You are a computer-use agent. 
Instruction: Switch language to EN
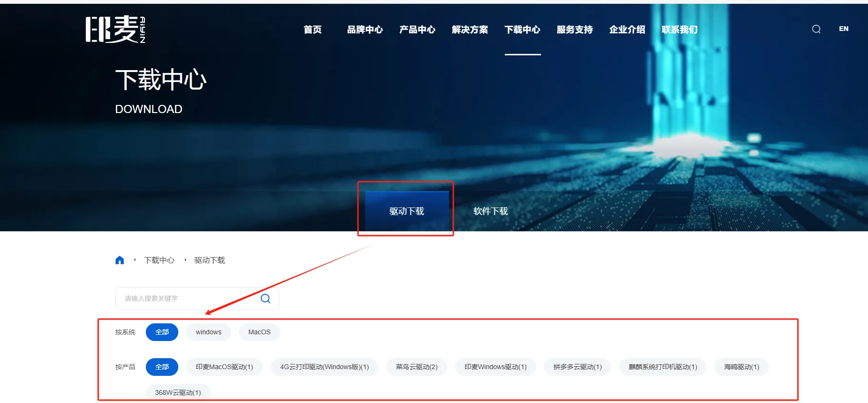click(x=843, y=29)
